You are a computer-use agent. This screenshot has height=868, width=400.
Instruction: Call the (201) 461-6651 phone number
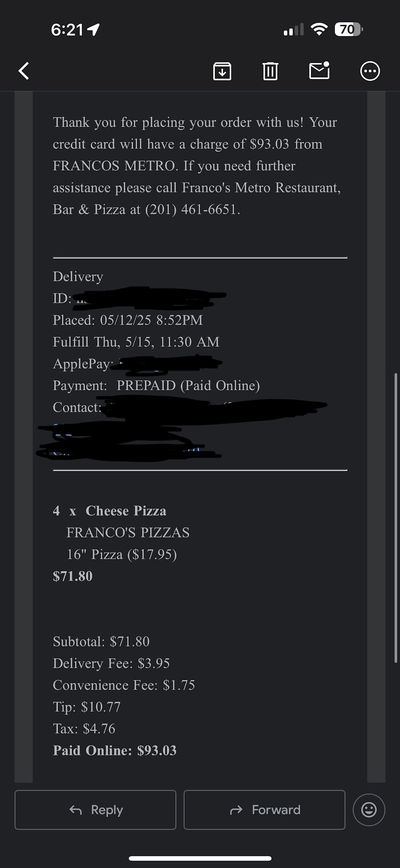(192, 209)
